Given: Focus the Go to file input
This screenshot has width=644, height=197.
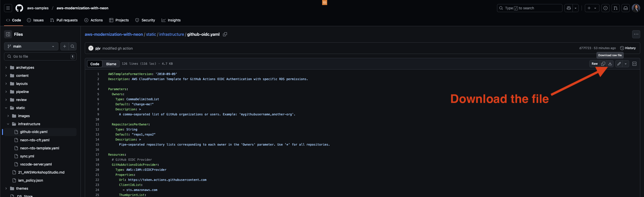Looking at the screenshot, I should click(40, 56).
